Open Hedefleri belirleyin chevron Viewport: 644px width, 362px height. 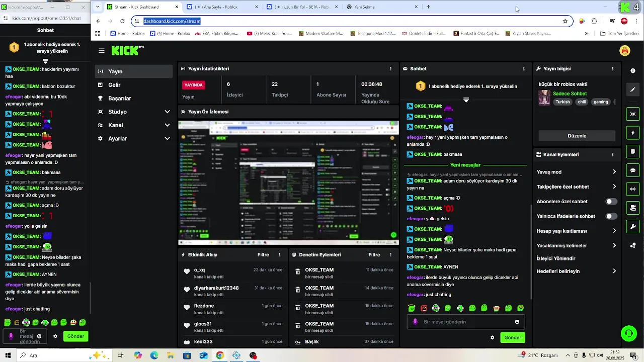click(x=614, y=271)
